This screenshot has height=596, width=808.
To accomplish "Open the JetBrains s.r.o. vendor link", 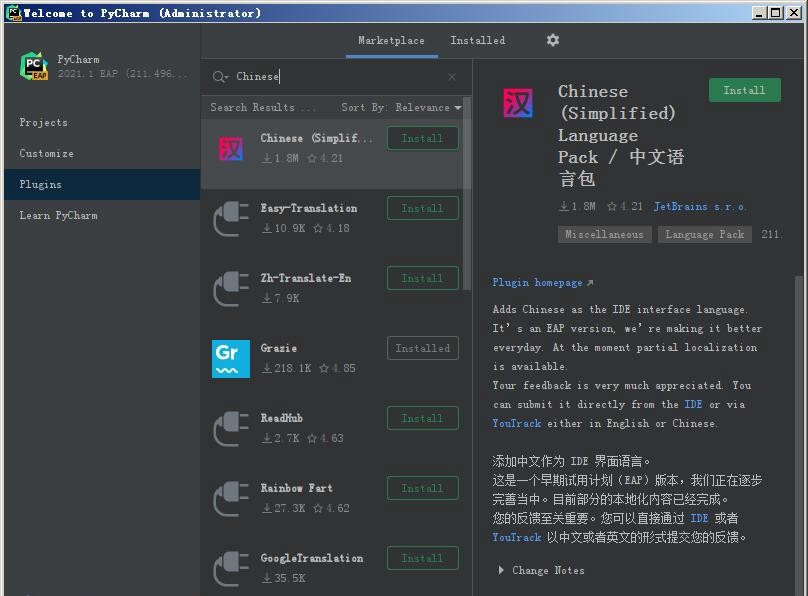I will click(699, 207).
